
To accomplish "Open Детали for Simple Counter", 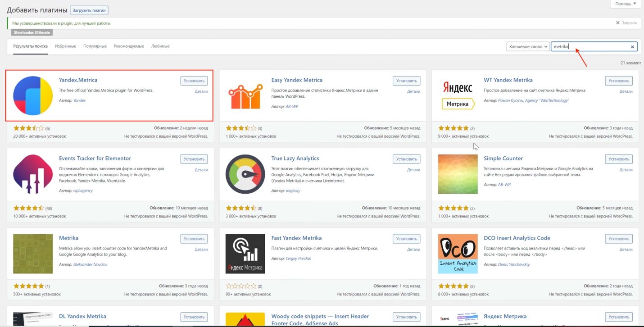I will (x=626, y=170).
